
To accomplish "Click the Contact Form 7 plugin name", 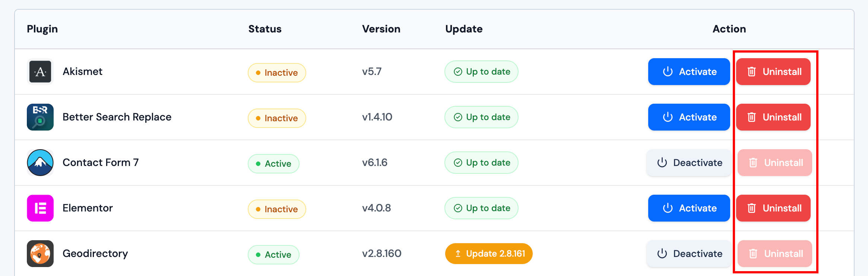I will [x=101, y=163].
